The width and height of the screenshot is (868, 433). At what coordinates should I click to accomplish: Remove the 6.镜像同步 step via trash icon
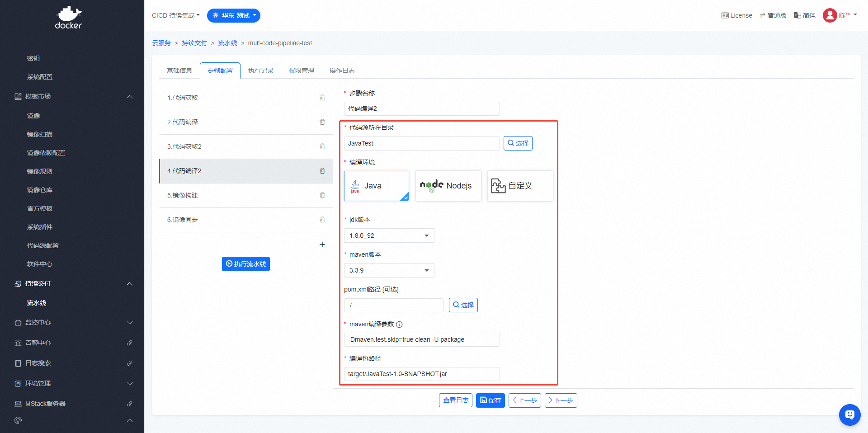coord(322,220)
